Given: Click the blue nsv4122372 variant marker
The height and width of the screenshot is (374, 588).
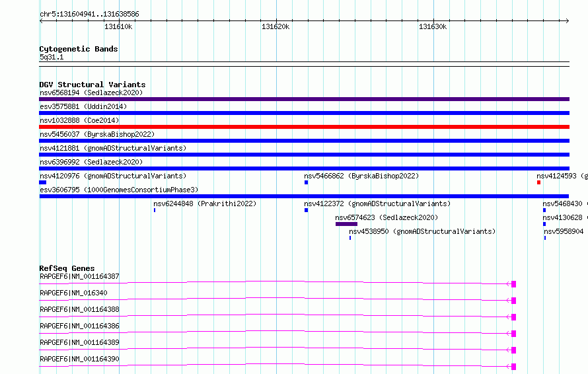Looking at the screenshot, I should 306,210.
